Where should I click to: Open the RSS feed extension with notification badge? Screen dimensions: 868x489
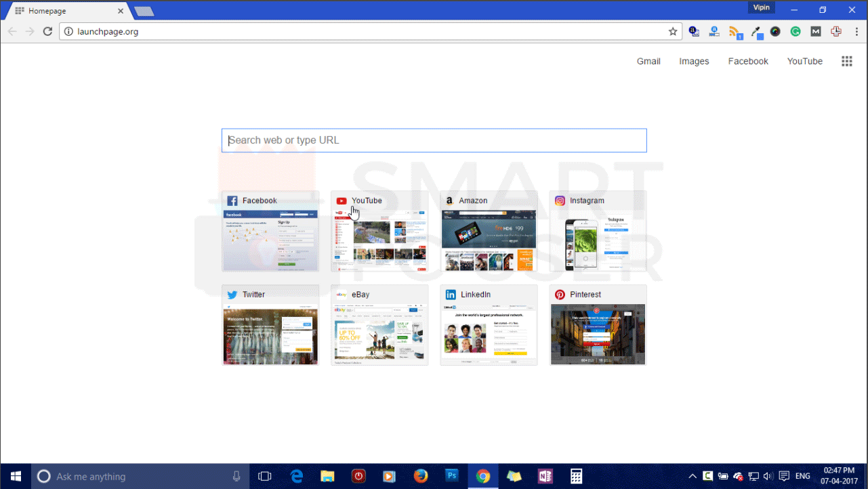[735, 31]
